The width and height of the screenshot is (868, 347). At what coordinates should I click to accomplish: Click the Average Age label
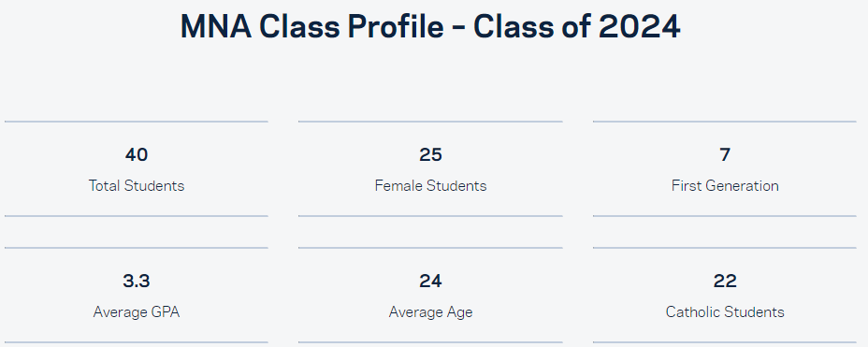coord(430,312)
